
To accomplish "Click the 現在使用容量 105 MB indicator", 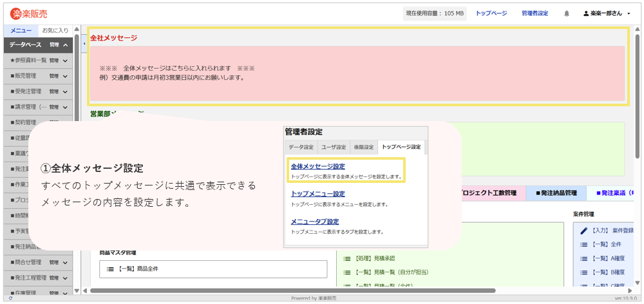I will 435,14.
